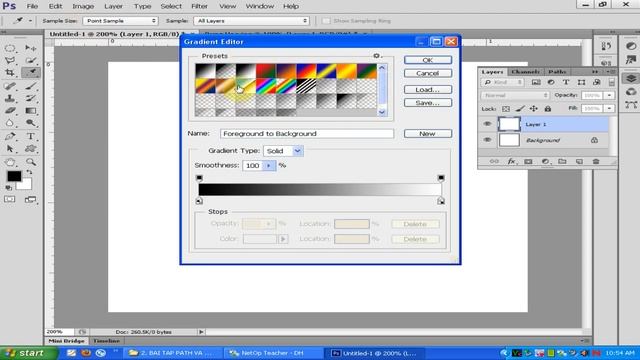The height and width of the screenshot is (360, 640).
Task: Select the Move tool
Action: 31,48
